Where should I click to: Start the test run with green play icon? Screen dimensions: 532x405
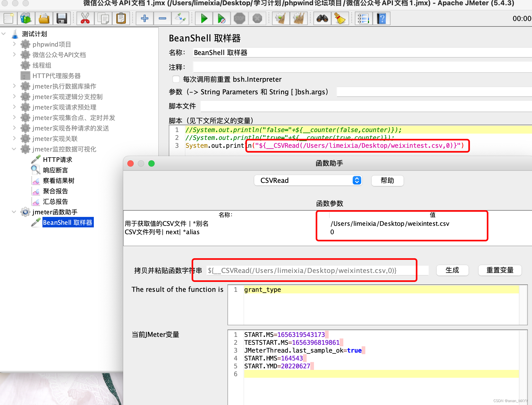point(204,18)
